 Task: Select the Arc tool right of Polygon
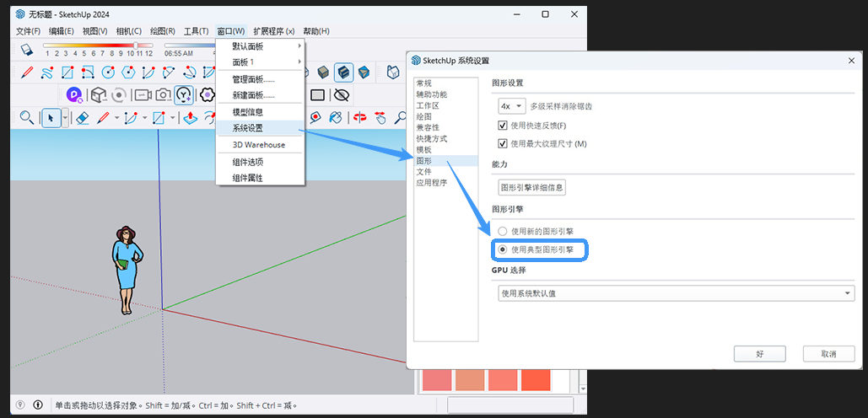[x=148, y=72]
